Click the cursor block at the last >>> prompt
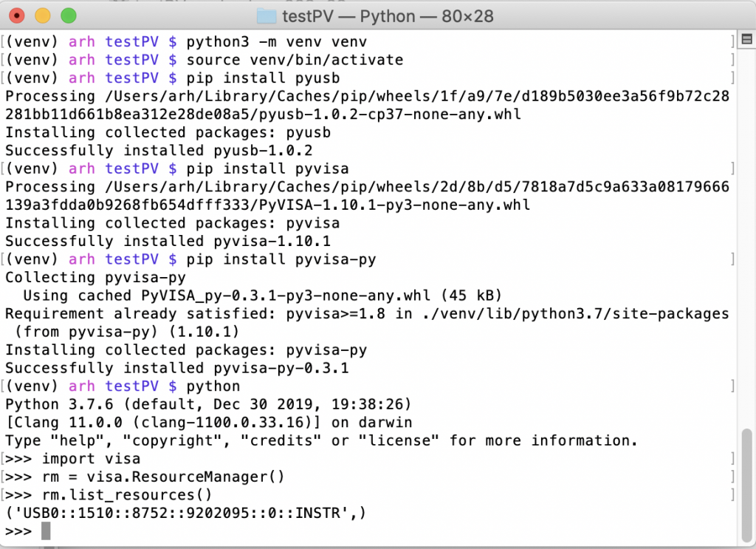This screenshot has height=549, width=756. pyautogui.click(x=46, y=531)
